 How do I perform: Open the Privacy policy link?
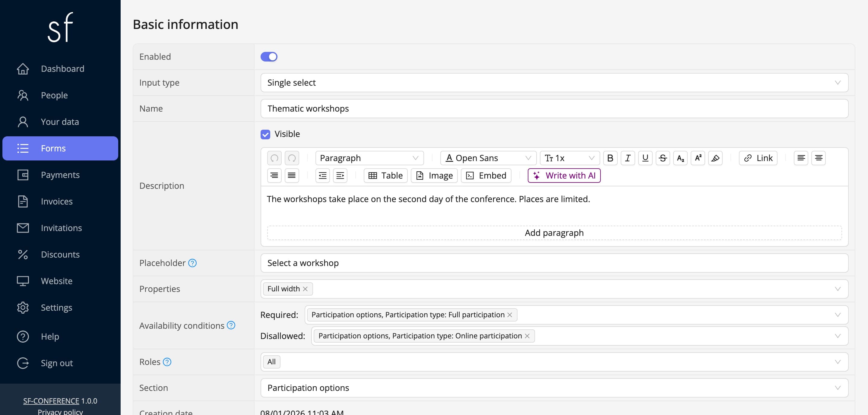point(60,412)
